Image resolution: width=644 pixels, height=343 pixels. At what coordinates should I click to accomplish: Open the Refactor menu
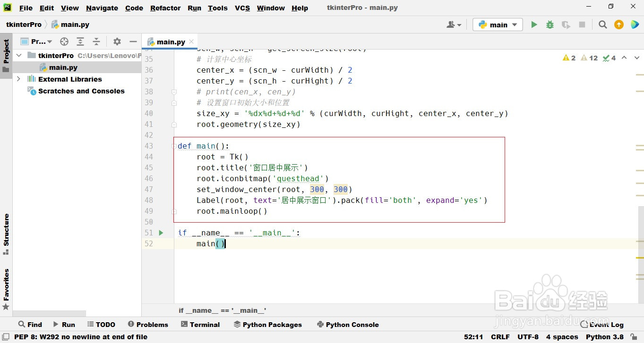[x=165, y=8]
